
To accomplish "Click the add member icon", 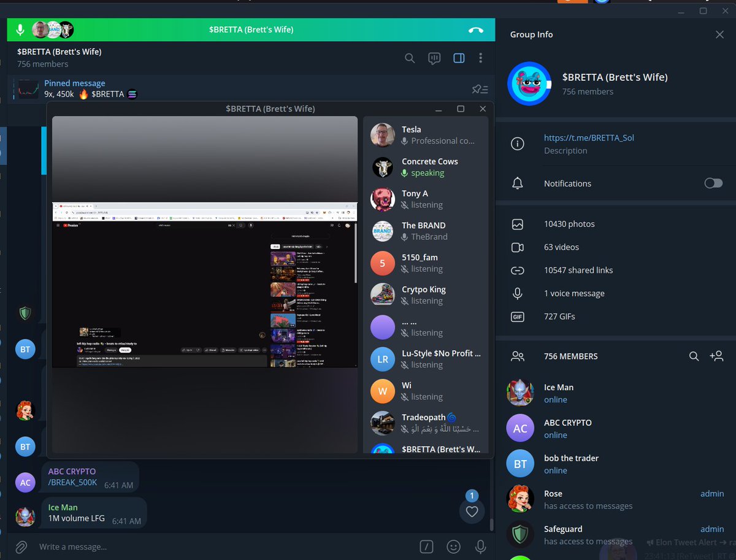I will 716,356.
